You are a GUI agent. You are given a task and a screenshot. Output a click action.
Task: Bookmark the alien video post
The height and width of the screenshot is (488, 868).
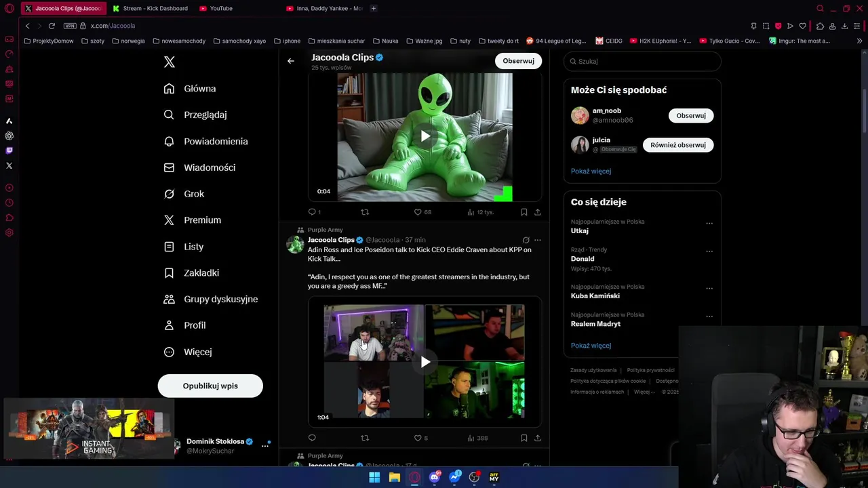524,212
